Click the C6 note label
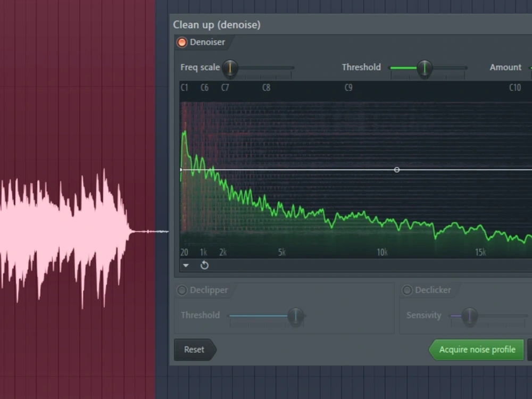 (205, 88)
